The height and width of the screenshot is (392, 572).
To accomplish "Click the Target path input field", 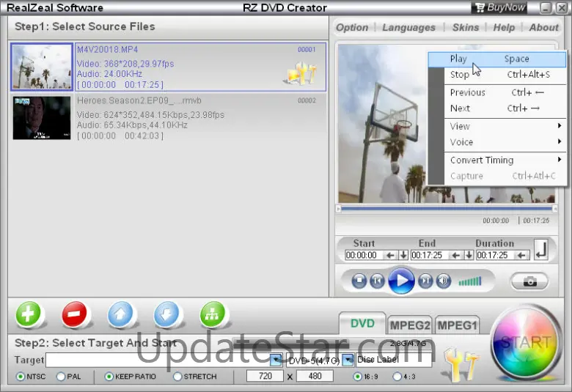I will click(158, 360).
